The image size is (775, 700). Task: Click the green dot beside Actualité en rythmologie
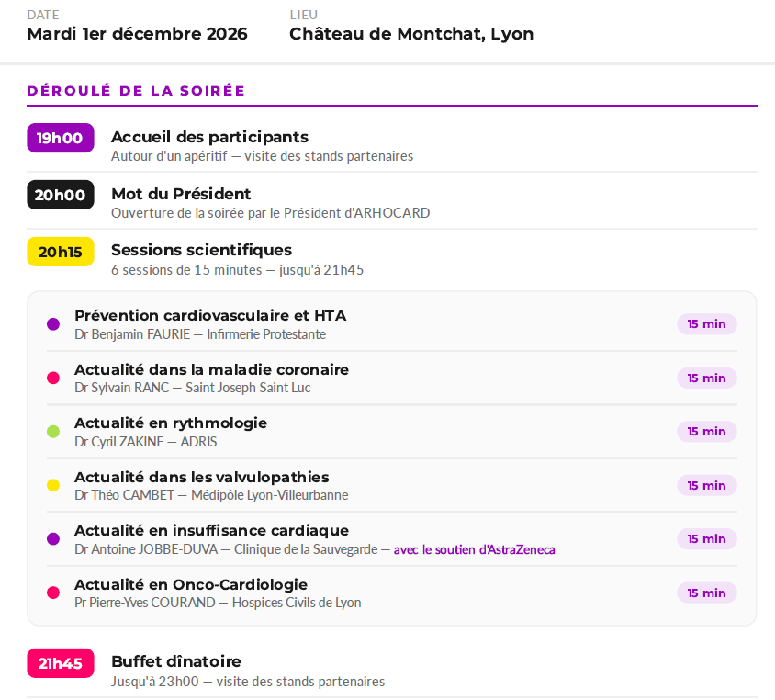(53, 432)
